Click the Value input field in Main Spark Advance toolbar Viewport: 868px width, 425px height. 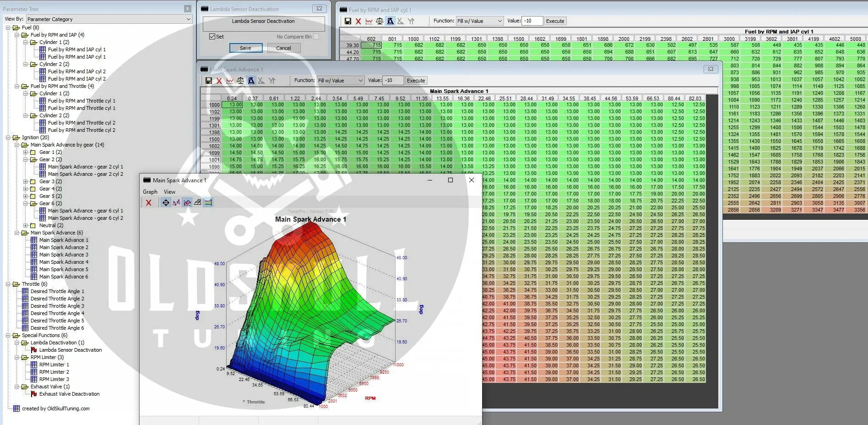393,81
